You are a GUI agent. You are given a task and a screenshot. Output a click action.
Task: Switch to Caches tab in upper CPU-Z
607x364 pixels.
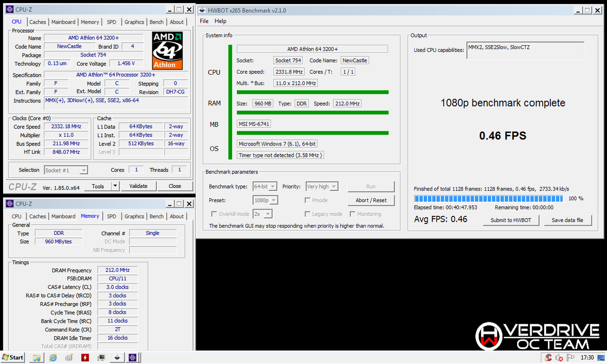pos(37,22)
